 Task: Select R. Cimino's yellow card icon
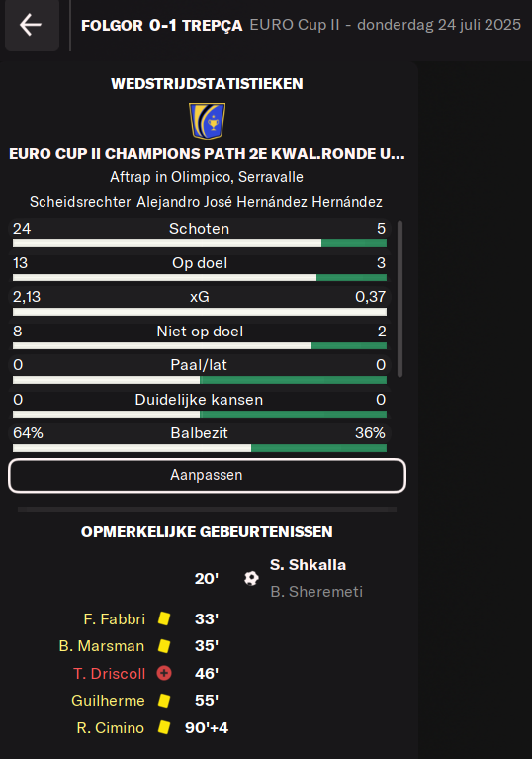point(164,727)
